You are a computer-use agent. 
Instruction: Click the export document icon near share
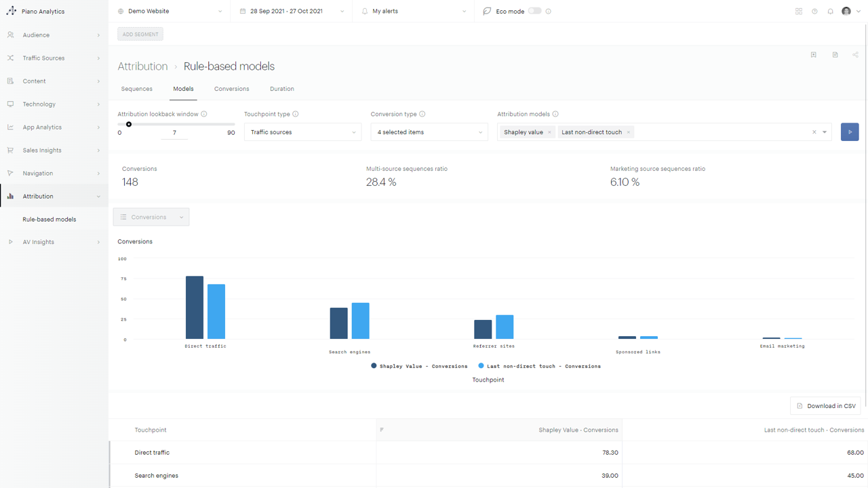[835, 55]
